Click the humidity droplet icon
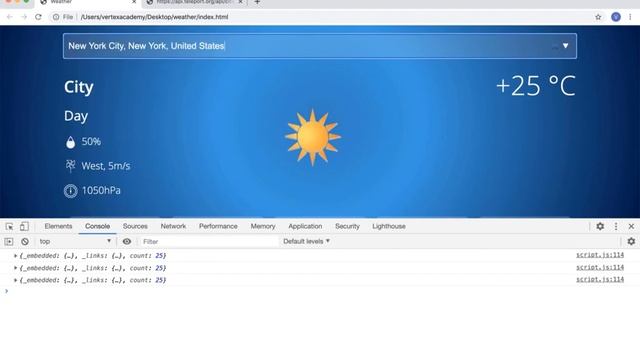 pyautogui.click(x=71, y=142)
